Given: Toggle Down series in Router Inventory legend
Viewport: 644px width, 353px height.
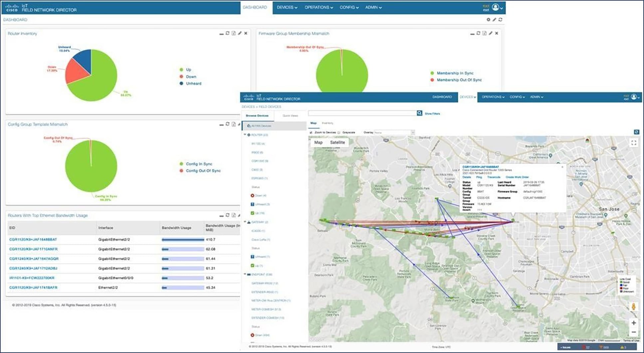Looking at the screenshot, I should 188,76.
